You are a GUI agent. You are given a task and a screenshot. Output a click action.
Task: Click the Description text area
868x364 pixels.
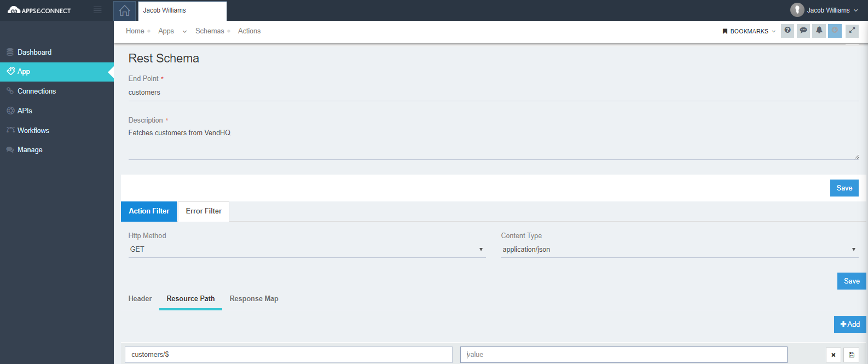(493, 143)
